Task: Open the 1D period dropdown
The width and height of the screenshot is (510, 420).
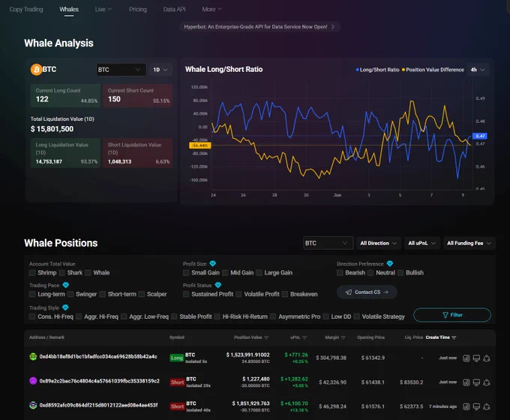Action: click(160, 70)
